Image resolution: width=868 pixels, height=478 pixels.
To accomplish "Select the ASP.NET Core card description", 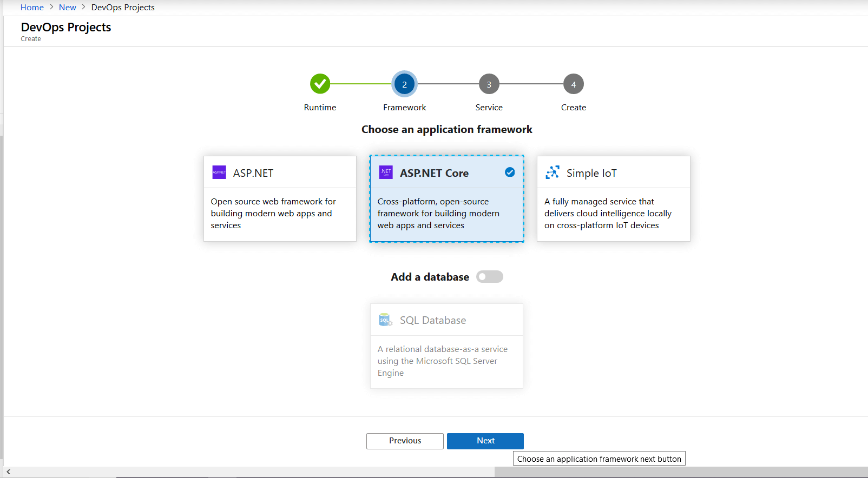I will point(438,214).
